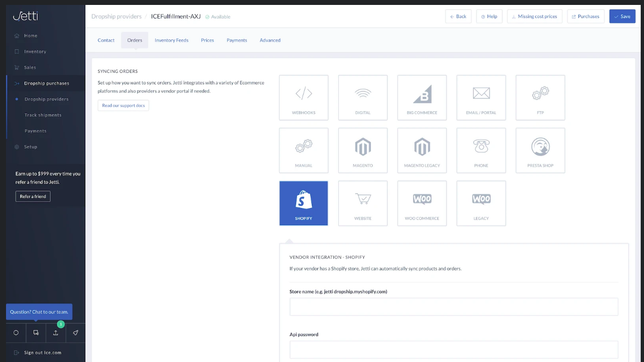644x362 pixels.
Task: Choose the Manual order sync tile
Action: (304, 151)
